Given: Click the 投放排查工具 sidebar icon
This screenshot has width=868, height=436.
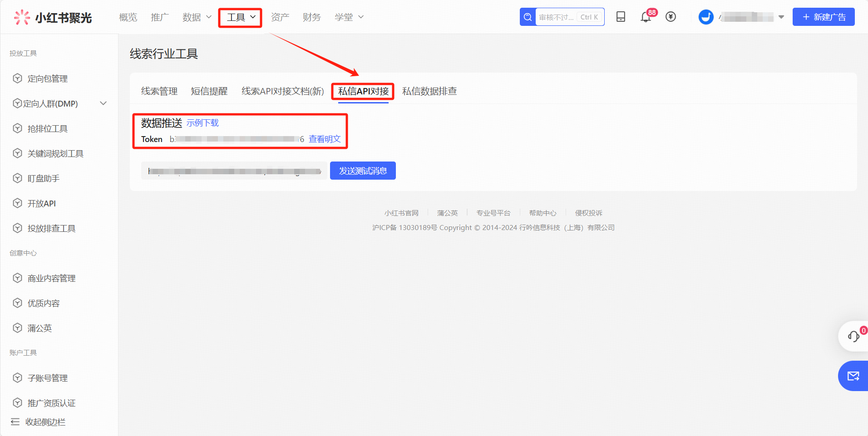Looking at the screenshot, I should point(17,228).
